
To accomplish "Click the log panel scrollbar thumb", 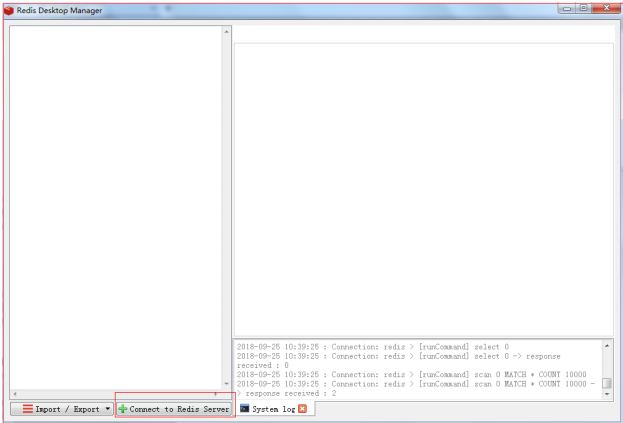I will [607, 383].
